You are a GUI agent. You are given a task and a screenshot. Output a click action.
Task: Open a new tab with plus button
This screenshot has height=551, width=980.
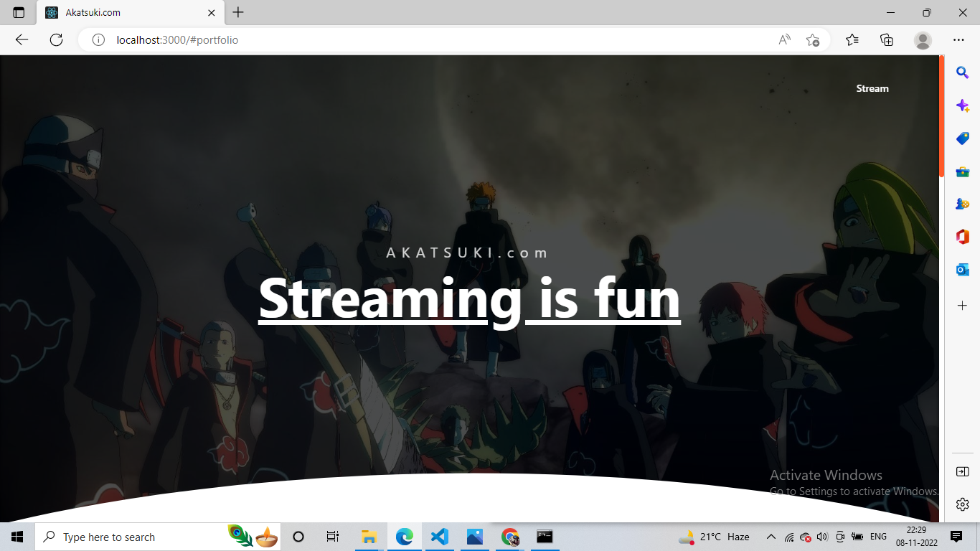238,12
